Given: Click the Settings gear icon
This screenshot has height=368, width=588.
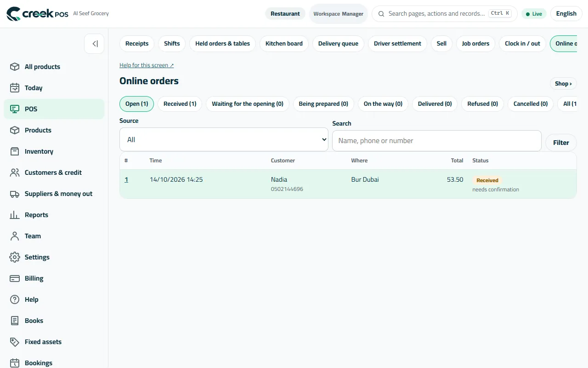Looking at the screenshot, I should click(x=15, y=257).
